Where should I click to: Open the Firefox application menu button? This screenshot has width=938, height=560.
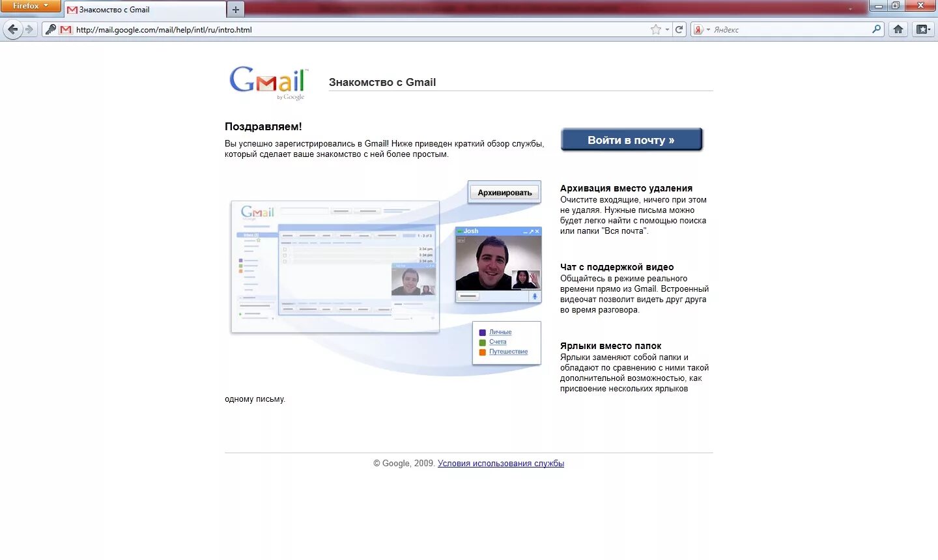[x=30, y=6]
